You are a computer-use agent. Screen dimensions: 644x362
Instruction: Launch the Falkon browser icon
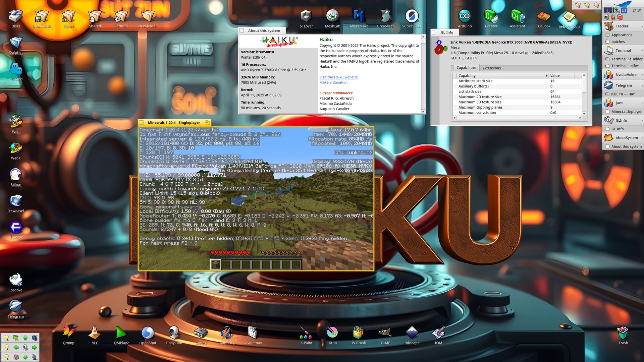pyautogui.click(x=16, y=175)
